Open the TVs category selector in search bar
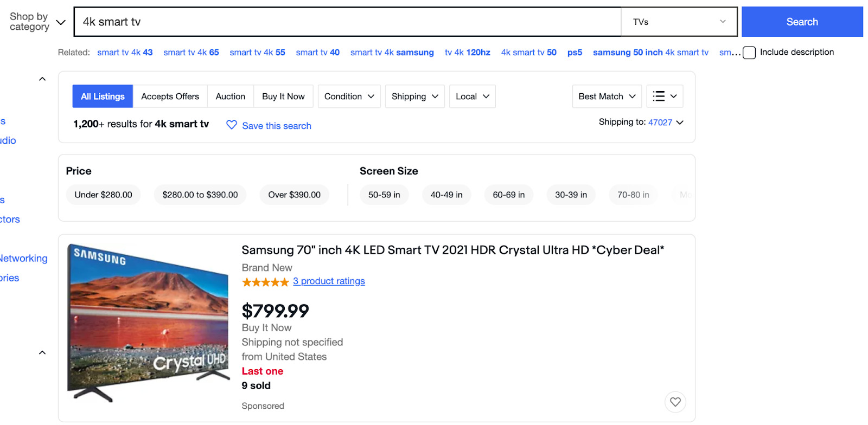Image resolution: width=868 pixels, height=425 pixels. coord(679,22)
